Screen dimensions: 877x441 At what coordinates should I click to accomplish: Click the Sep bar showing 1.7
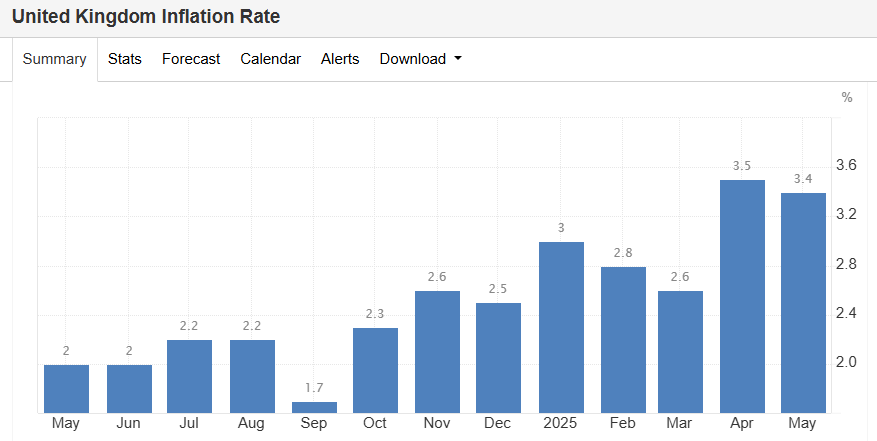(314, 407)
